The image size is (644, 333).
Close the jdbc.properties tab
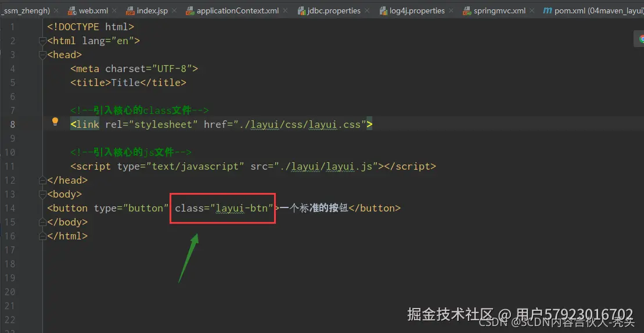click(x=367, y=10)
